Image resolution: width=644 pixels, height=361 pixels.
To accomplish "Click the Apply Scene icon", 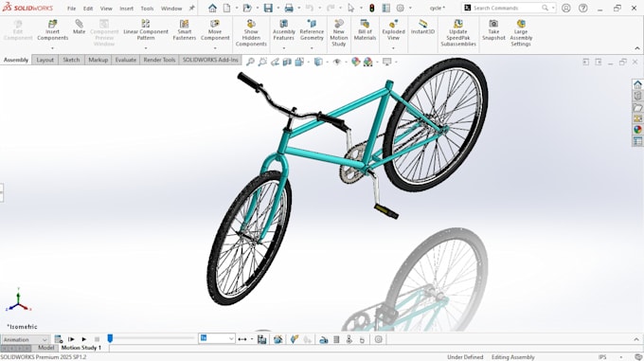I will pos(368,62).
